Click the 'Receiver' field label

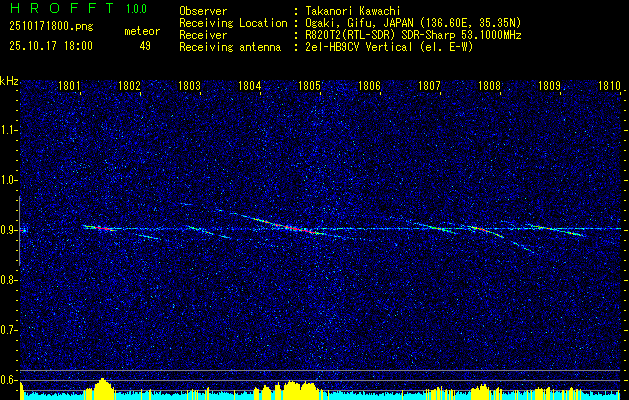pyautogui.click(x=203, y=35)
